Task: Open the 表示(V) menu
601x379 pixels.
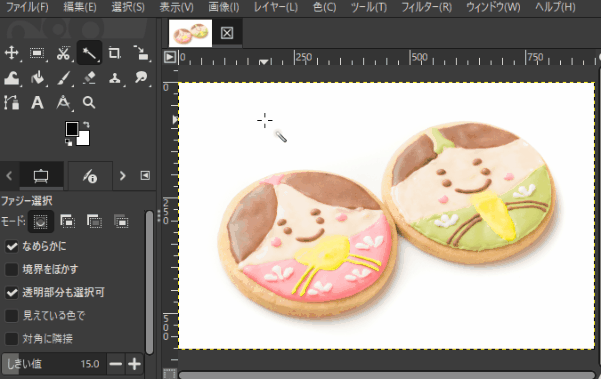Action: click(176, 7)
